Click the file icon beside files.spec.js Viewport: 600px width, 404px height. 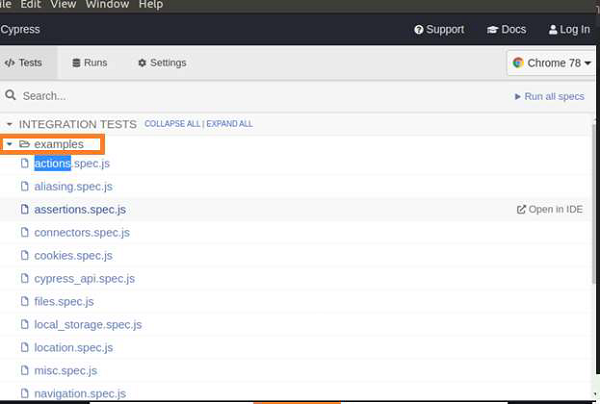coord(24,301)
